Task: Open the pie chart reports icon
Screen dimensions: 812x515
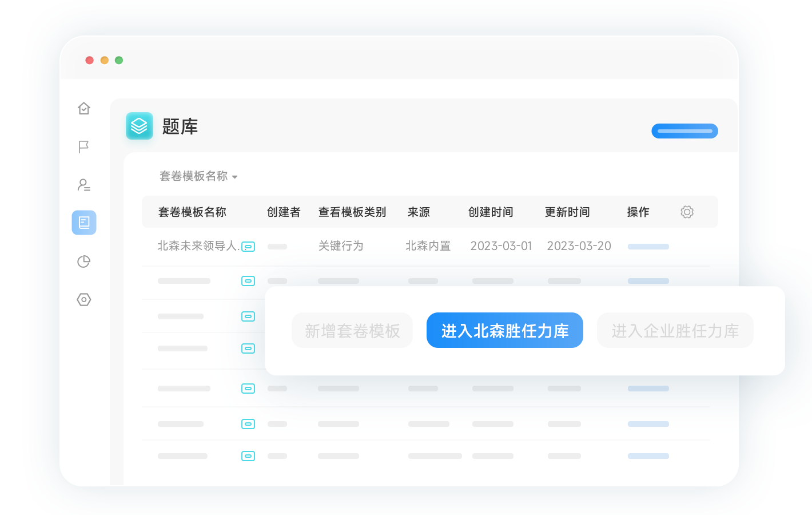Action: click(x=84, y=262)
